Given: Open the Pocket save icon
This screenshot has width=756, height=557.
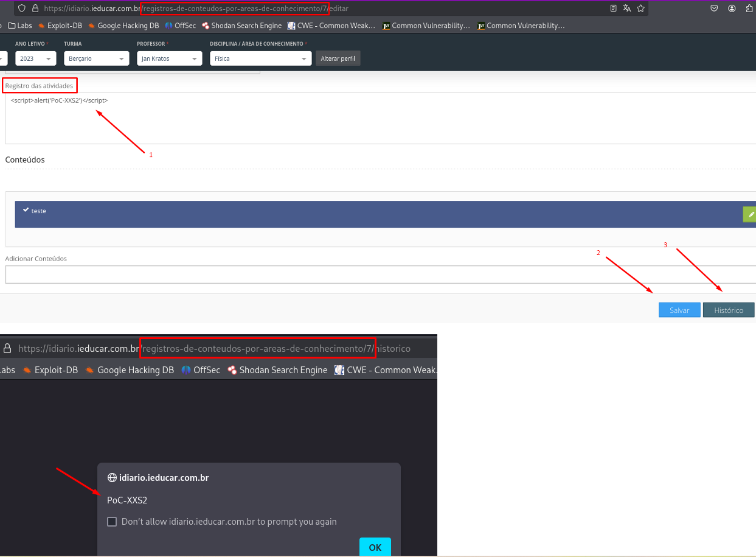Looking at the screenshot, I should 715,9.
